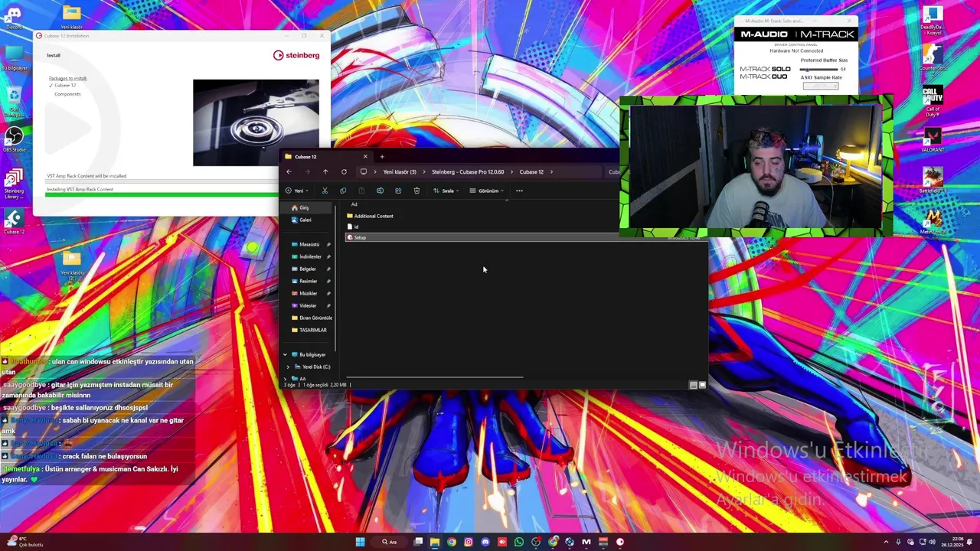Open Steinberg Library desktop shortcut
This screenshot has width=980, height=551.
point(14,184)
